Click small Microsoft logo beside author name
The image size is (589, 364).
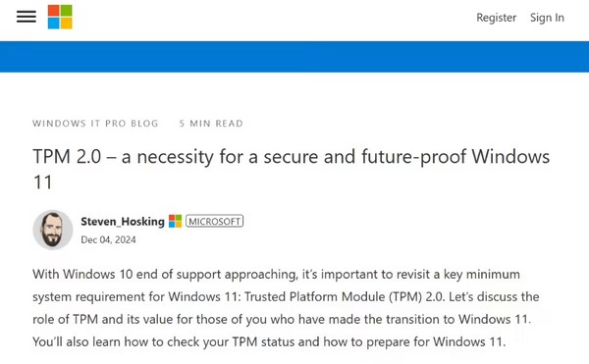pos(175,221)
